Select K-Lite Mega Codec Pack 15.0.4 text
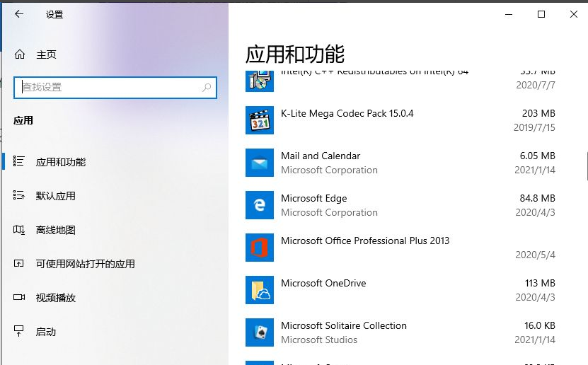This screenshot has height=365, width=588. 347,113
